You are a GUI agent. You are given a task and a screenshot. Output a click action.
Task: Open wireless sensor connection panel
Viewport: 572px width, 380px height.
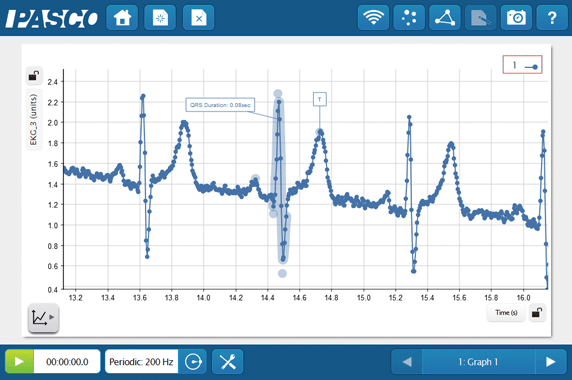(x=373, y=18)
